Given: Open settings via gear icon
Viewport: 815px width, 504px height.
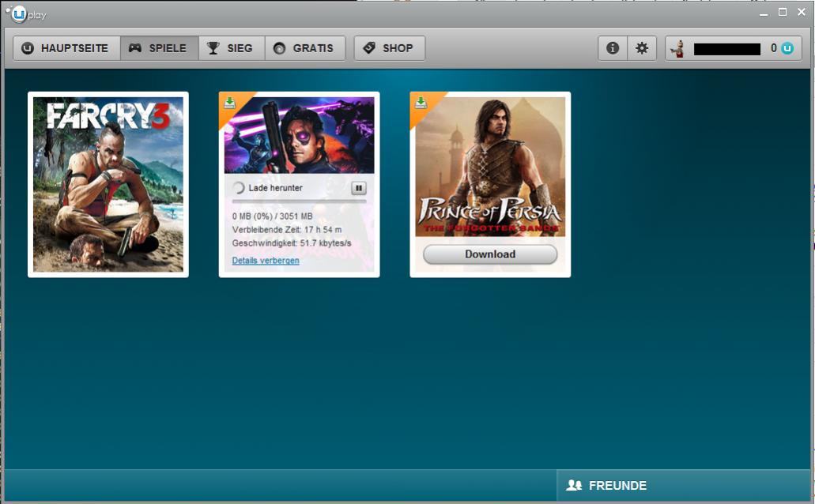Looking at the screenshot, I should 642,48.
